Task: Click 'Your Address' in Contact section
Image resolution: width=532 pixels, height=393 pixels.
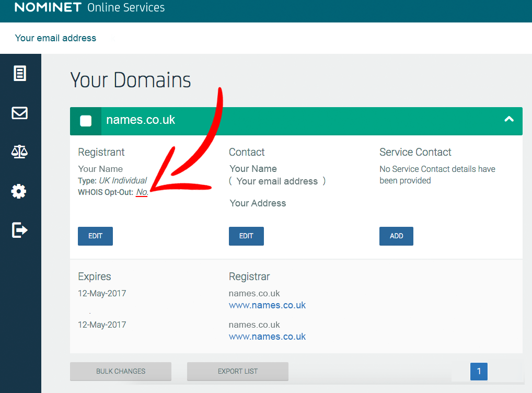Action: point(258,203)
